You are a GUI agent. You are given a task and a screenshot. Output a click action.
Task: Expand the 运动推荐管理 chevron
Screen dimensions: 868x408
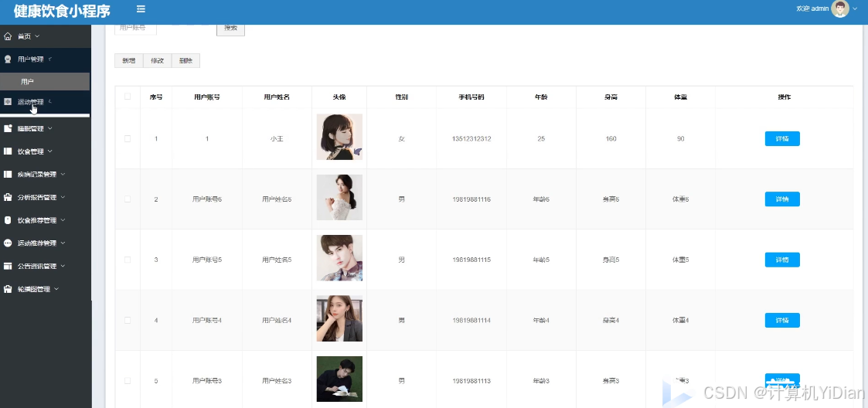63,243
